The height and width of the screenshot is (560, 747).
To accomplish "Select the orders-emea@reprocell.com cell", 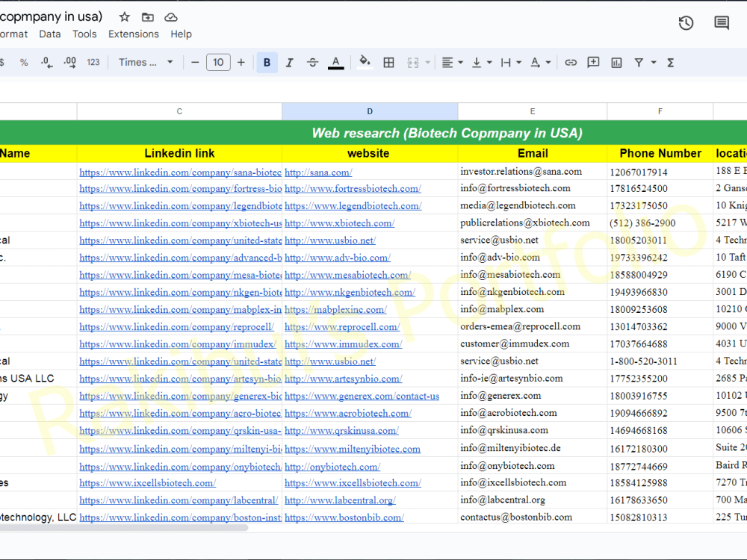I will [x=533, y=327].
